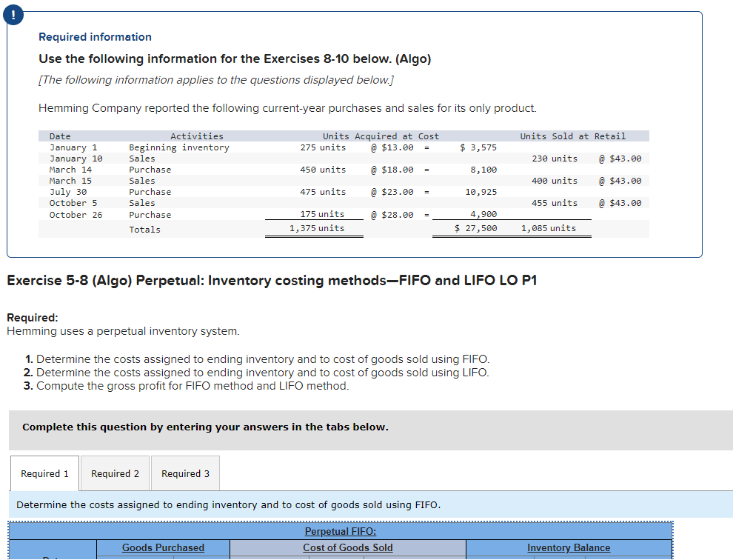Click the January 1 Beginning inventory row
Screen dimensions: 733x560
pyautogui.click(x=222, y=147)
